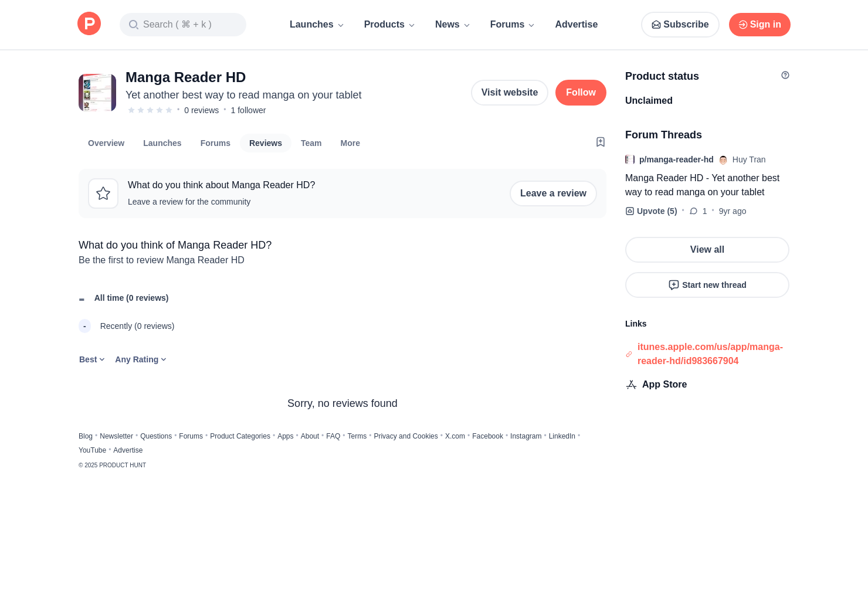This screenshot has width=868, height=608.
Task: Click the comment bubble icon
Action: (694, 211)
